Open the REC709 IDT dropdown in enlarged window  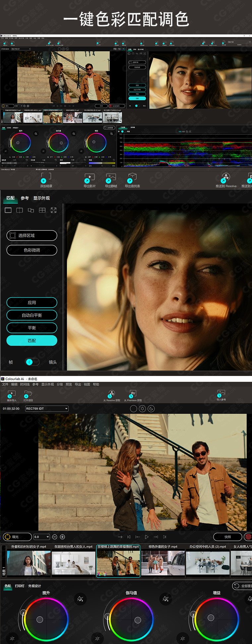tap(47, 409)
